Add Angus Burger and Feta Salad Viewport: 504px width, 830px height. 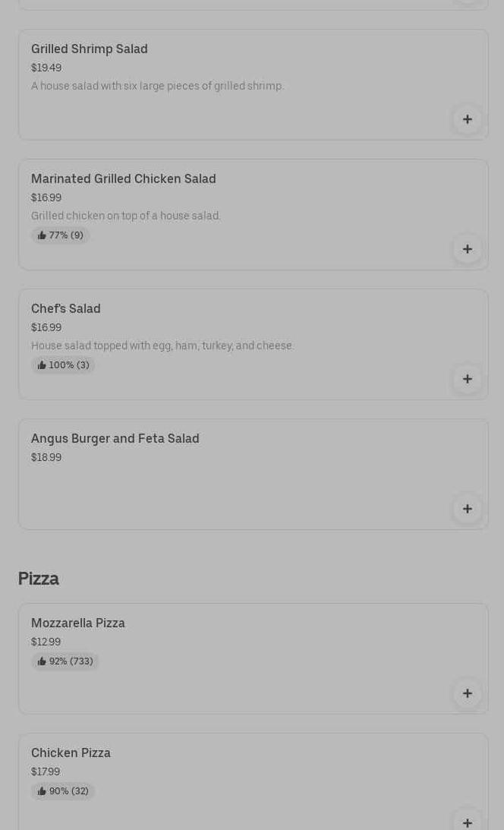467,509
